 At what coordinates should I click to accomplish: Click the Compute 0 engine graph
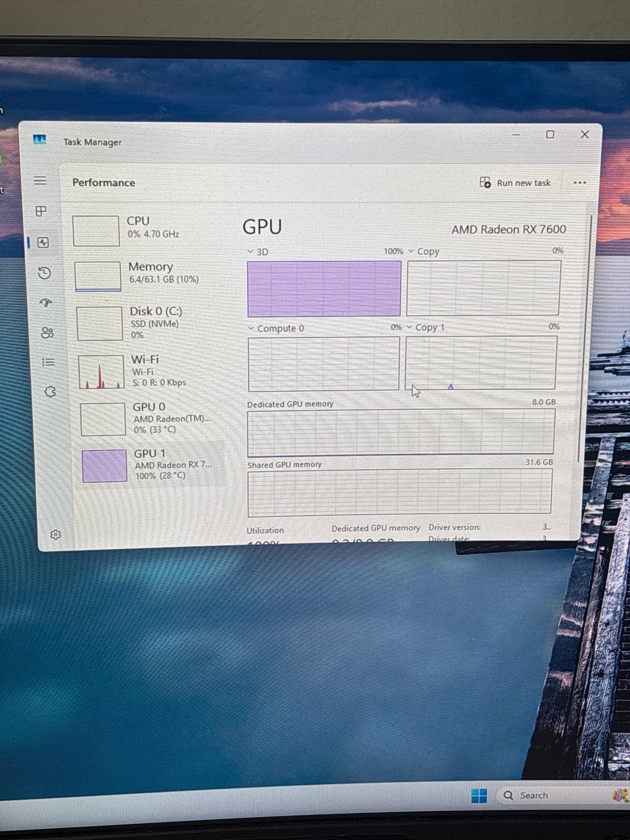(324, 364)
